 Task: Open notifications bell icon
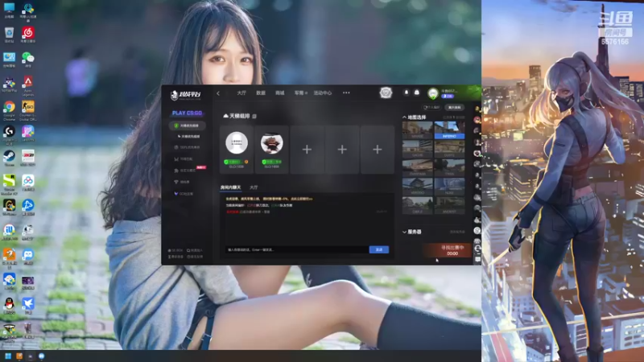point(407,93)
